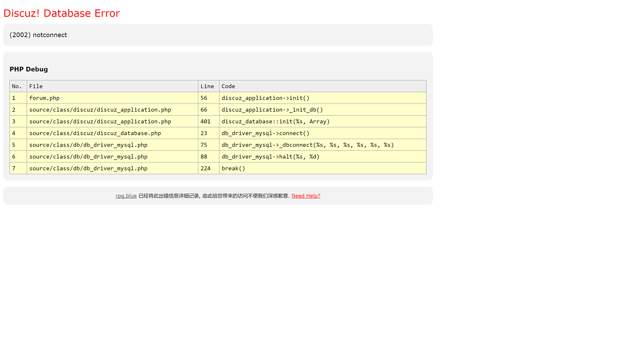Select the (2002) notconnect error message
Image resolution: width=629 pixels, height=364 pixels.
(x=38, y=35)
